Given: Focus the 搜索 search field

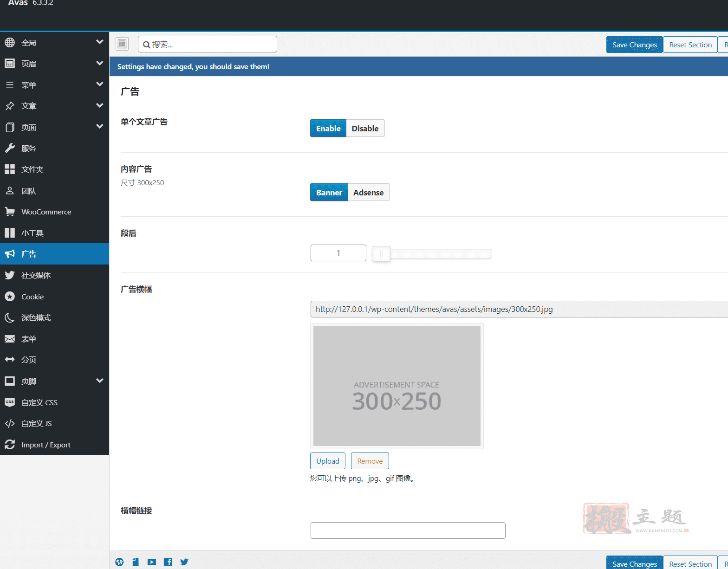Looking at the screenshot, I should tap(208, 44).
